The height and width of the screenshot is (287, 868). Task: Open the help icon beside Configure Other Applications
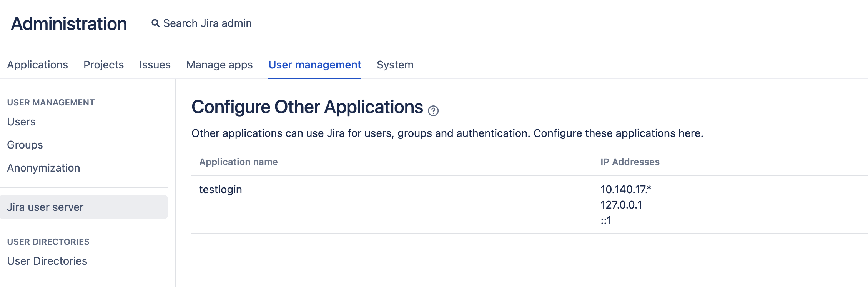tap(433, 111)
